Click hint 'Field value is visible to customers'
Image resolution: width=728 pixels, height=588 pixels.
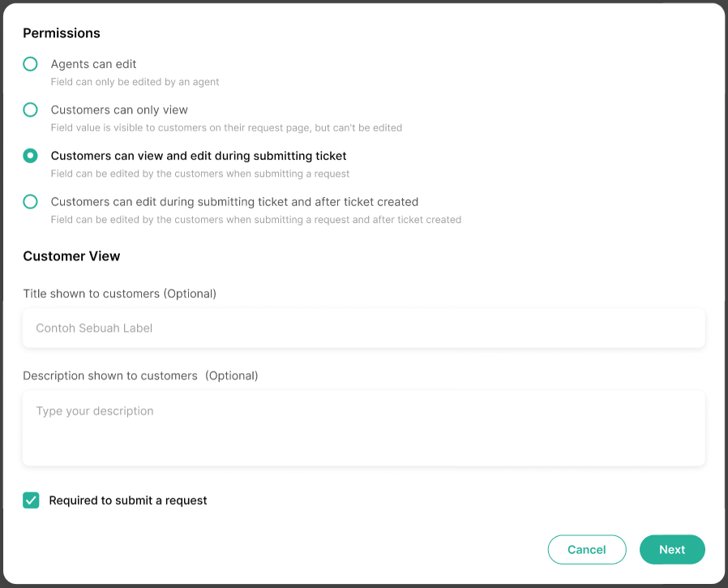tap(226, 127)
